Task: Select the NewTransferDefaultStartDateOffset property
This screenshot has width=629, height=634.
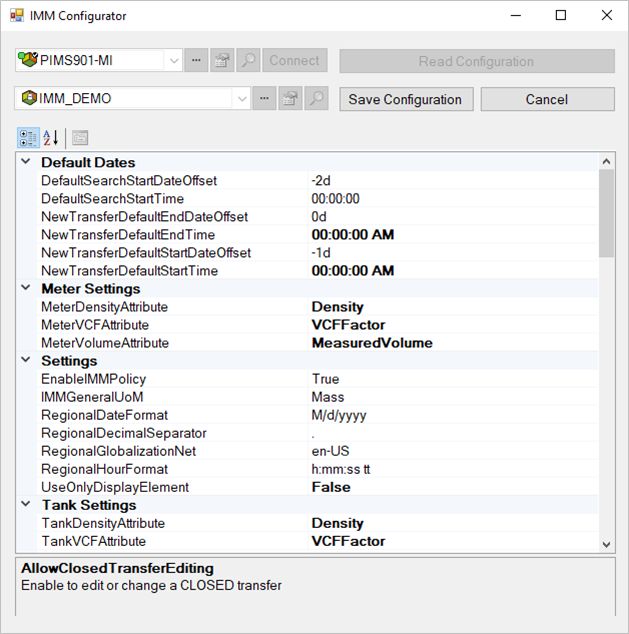Action: [146, 253]
